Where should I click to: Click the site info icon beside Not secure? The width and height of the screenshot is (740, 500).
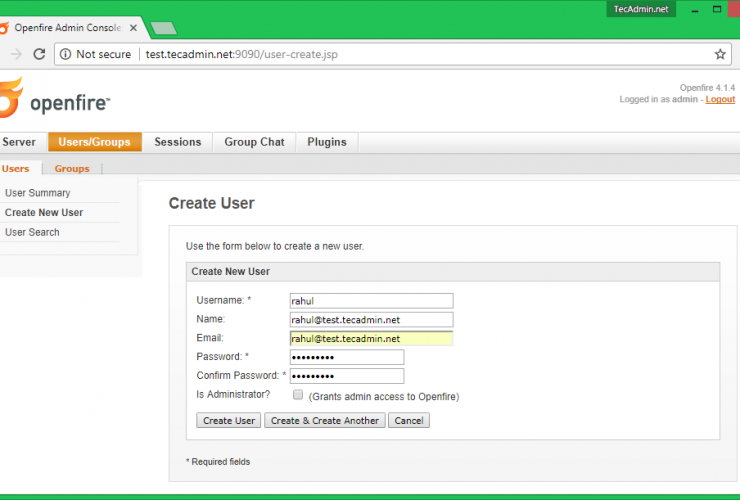point(64,54)
